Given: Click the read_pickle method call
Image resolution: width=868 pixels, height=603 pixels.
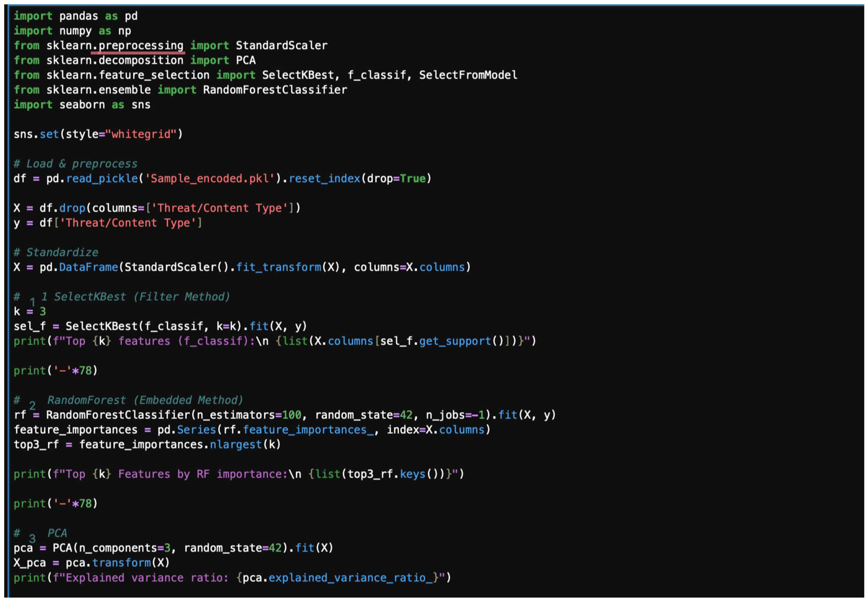Looking at the screenshot, I should (x=102, y=178).
